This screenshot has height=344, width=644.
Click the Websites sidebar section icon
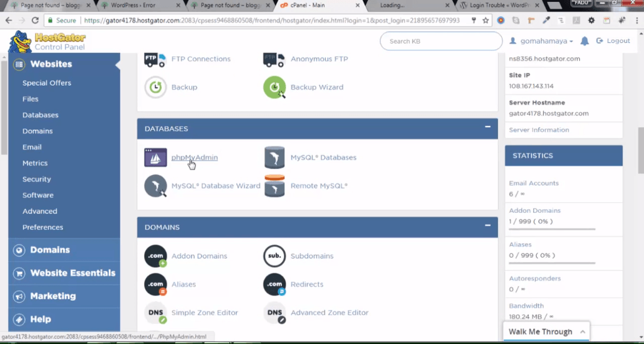click(x=19, y=64)
